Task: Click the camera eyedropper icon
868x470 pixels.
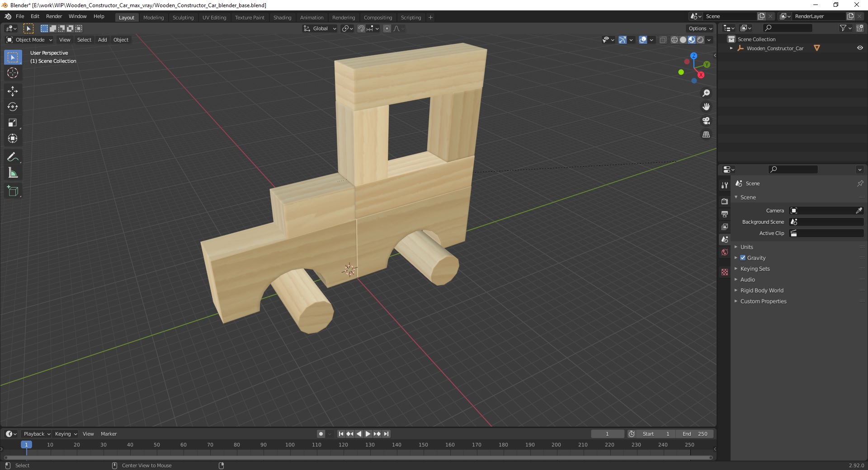Action: pyautogui.click(x=859, y=211)
